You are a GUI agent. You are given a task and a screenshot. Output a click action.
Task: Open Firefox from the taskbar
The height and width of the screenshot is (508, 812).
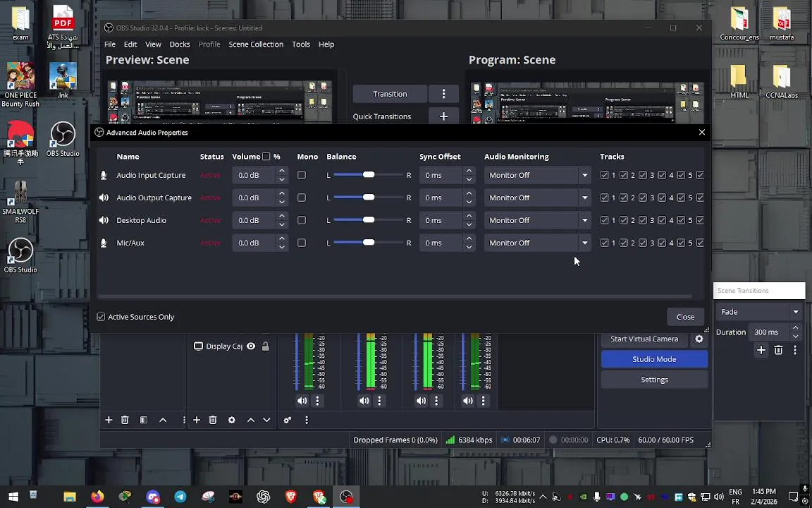pos(97,497)
